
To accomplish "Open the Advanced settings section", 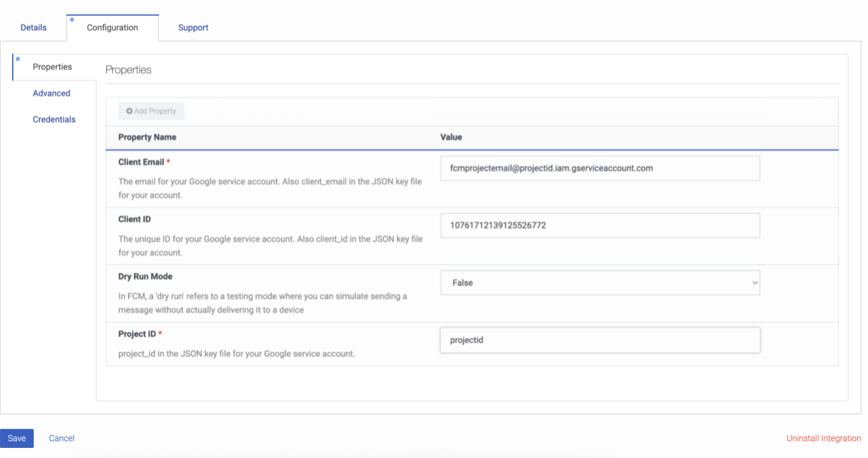I will pyautogui.click(x=51, y=93).
